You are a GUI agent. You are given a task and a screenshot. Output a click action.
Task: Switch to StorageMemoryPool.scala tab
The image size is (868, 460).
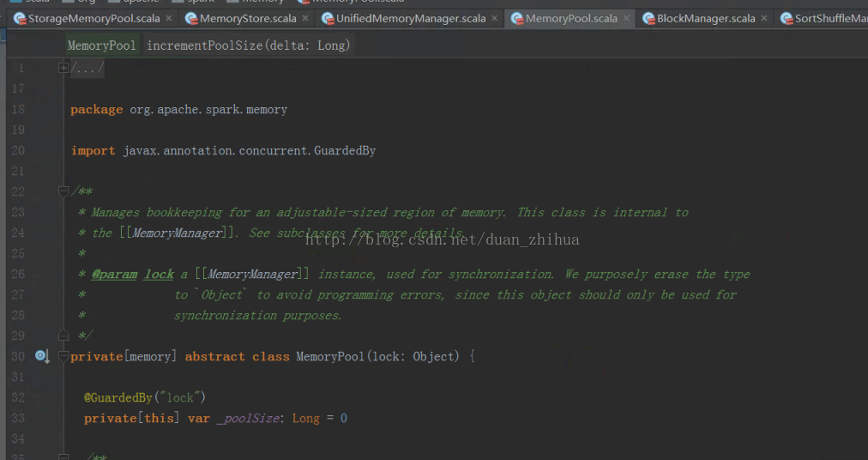click(x=93, y=18)
